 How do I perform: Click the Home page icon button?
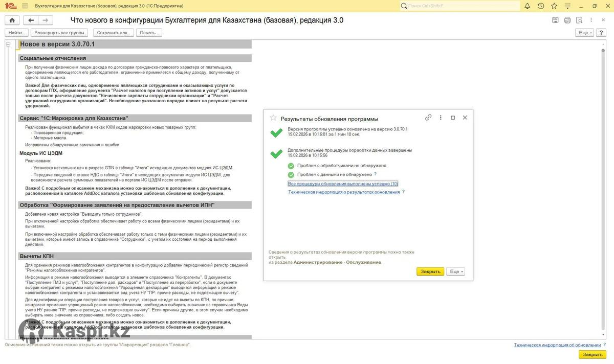click(12, 20)
